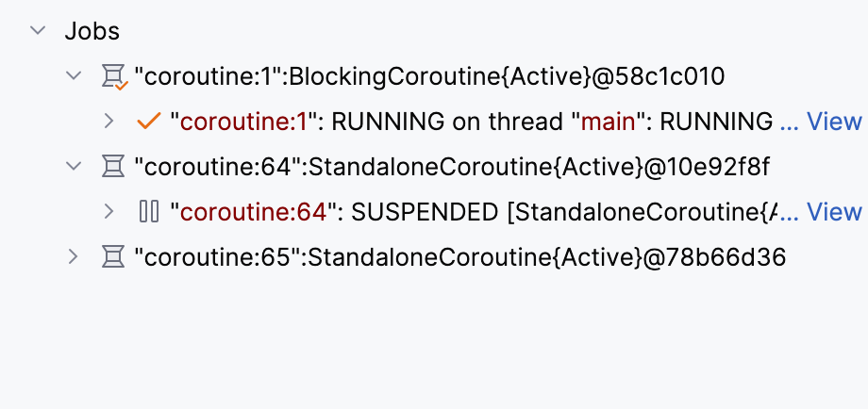The width and height of the screenshot is (868, 409).
Task: Open View link for suspended coroutine:64
Action: click(834, 212)
